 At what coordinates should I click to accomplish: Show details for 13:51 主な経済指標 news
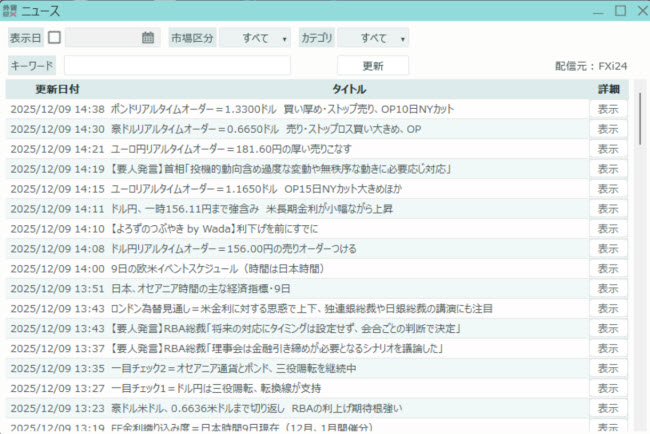coord(608,289)
